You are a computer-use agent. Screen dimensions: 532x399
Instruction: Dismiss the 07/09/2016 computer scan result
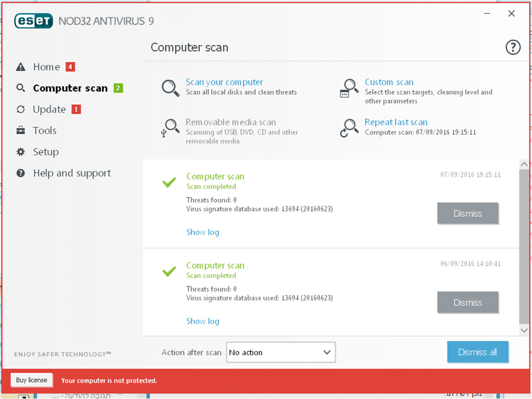click(468, 214)
